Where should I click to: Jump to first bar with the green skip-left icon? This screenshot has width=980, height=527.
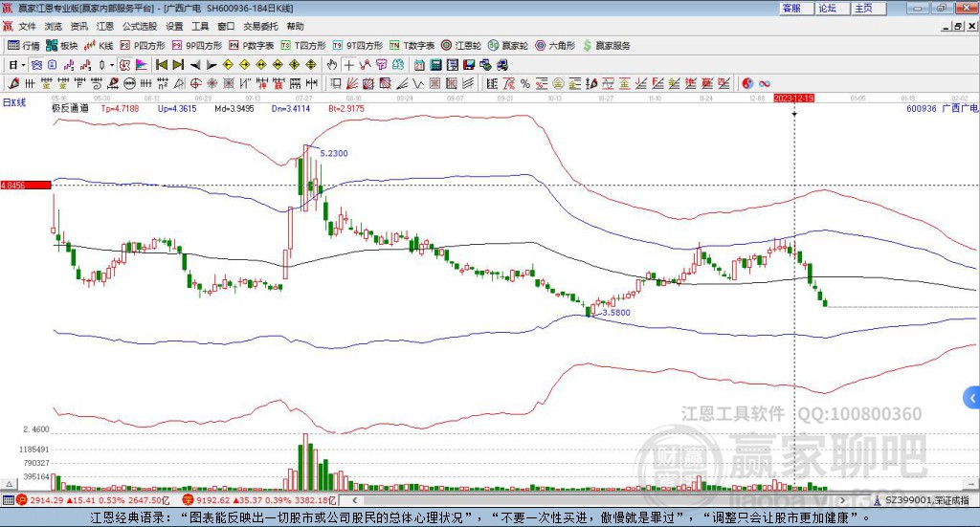[161, 65]
